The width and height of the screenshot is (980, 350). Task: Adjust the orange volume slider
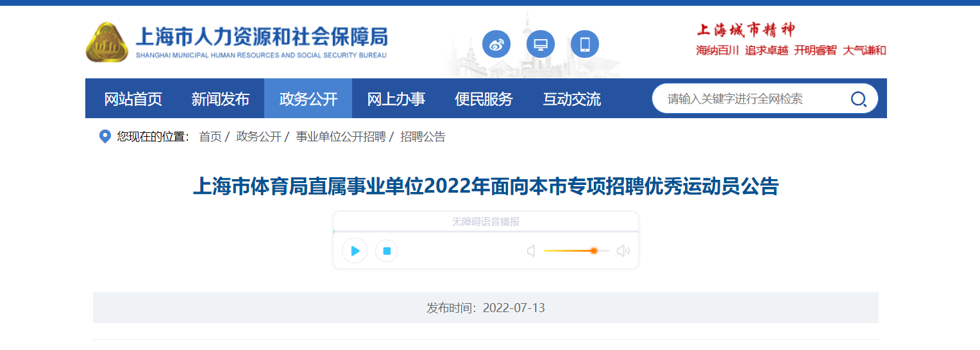click(593, 250)
